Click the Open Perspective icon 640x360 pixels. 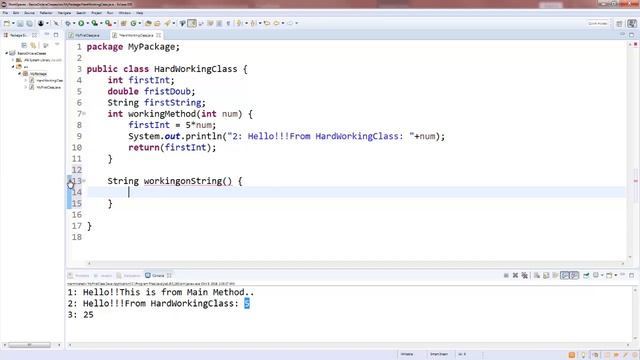(620, 24)
